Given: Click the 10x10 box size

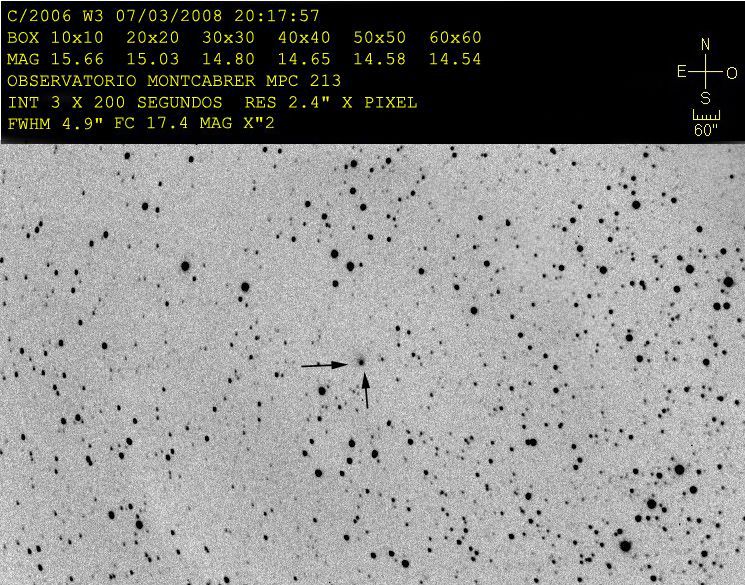Looking at the screenshot, I should pos(77,38).
